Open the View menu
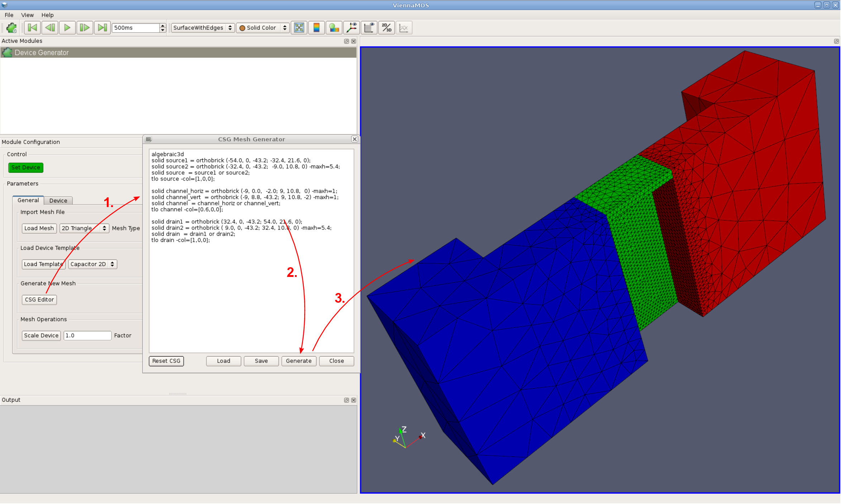The image size is (841, 504). (27, 15)
